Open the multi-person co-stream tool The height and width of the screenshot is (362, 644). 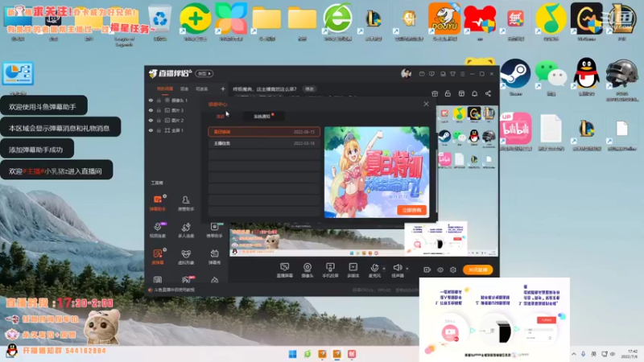(186, 230)
